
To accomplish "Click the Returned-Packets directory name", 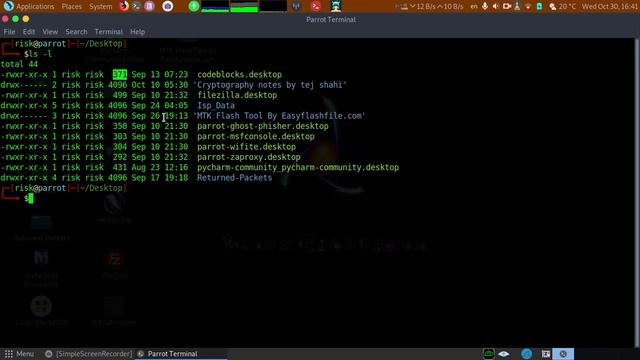I will (x=234, y=178).
